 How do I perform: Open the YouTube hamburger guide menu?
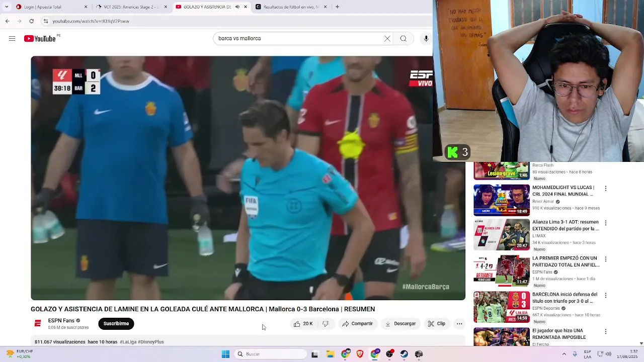tap(12, 39)
